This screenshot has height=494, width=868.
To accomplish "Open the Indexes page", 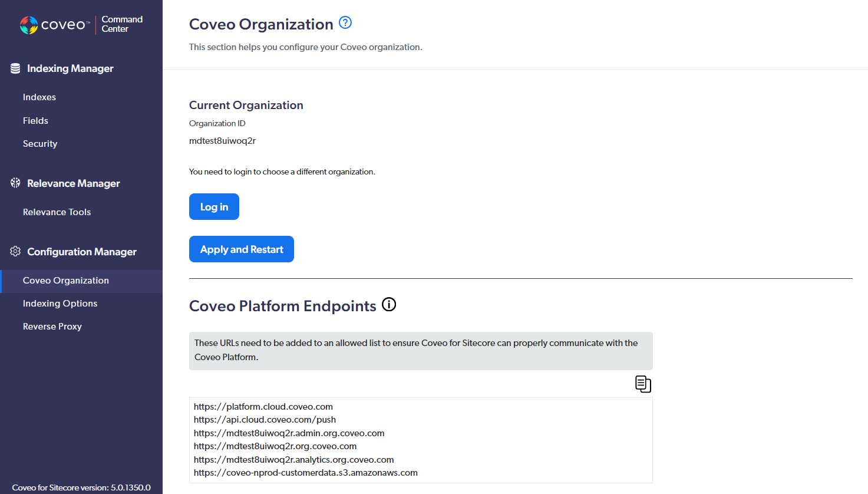I will coord(39,97).
